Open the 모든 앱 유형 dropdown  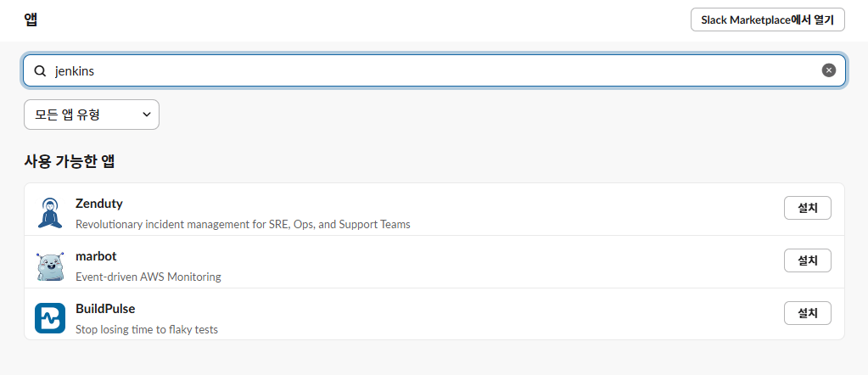[x=92, y=115]
